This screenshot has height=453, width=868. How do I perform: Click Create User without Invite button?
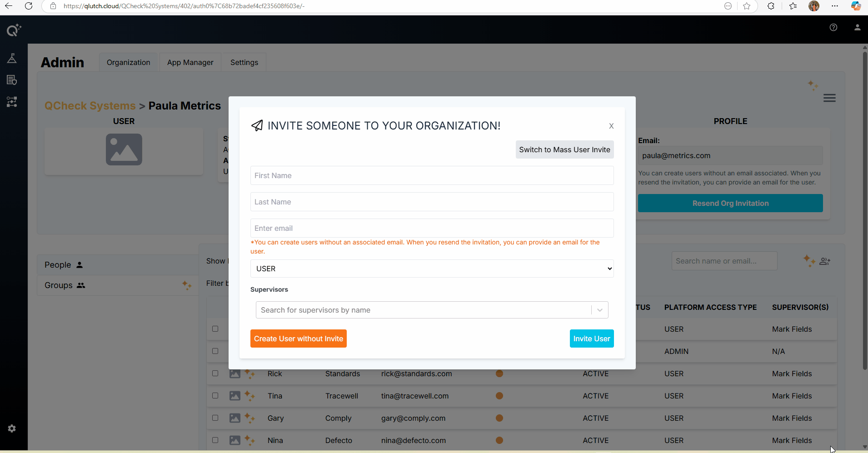click(x=298, y=339)
